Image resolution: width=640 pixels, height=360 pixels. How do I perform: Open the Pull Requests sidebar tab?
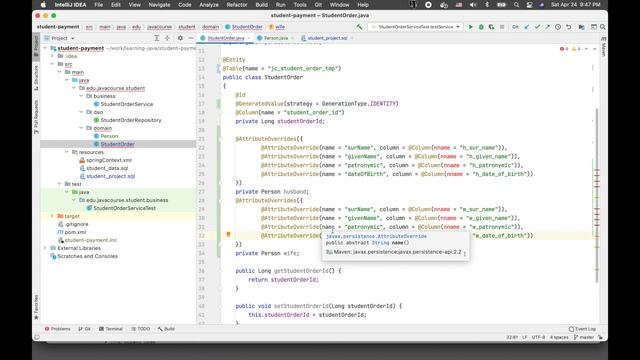tap(36, 117)
